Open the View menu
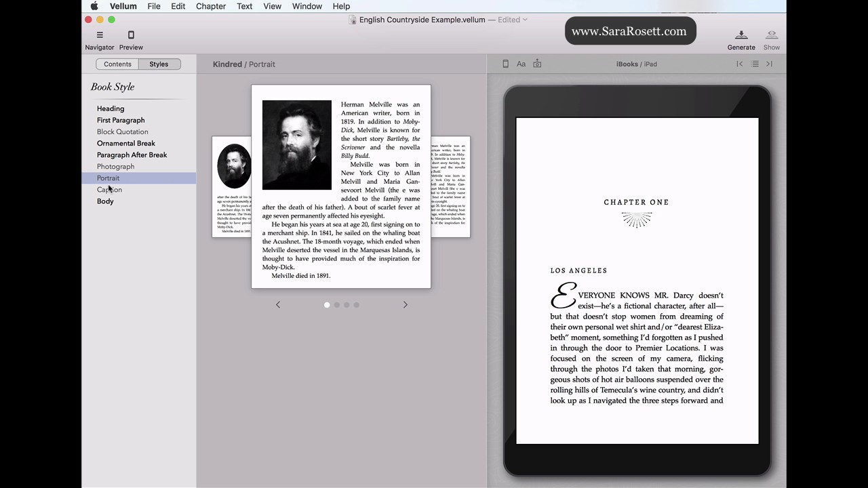The height and width of the screenshot is (488, 868). pyautogui.click(x=272, y=6)
